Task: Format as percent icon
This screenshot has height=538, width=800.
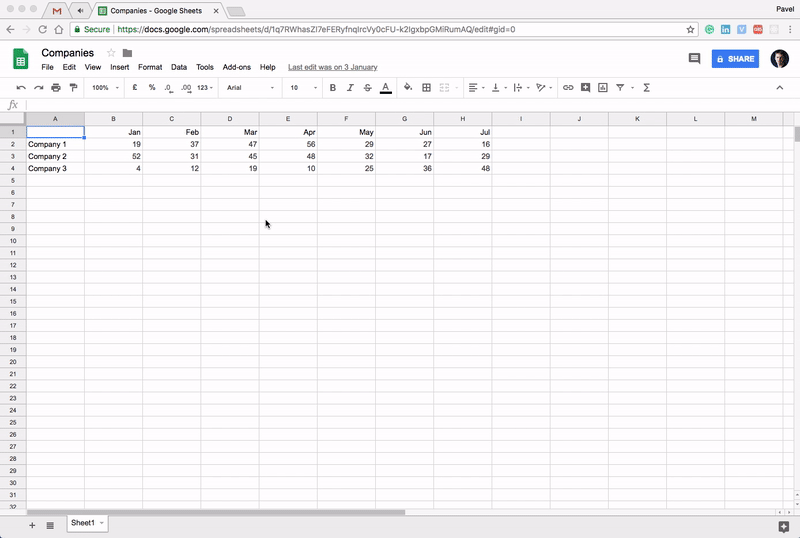Action: (x=152, y=88)
